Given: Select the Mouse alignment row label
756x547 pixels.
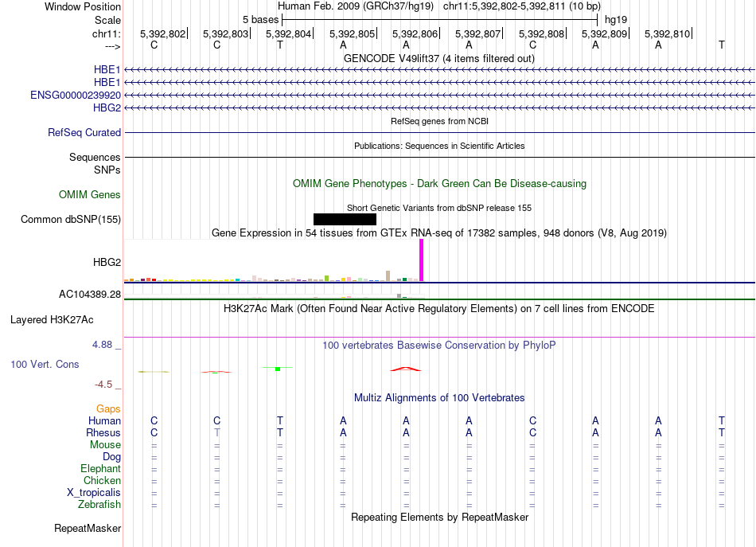Looking at the screenshot, I should [x=105, y=444].
